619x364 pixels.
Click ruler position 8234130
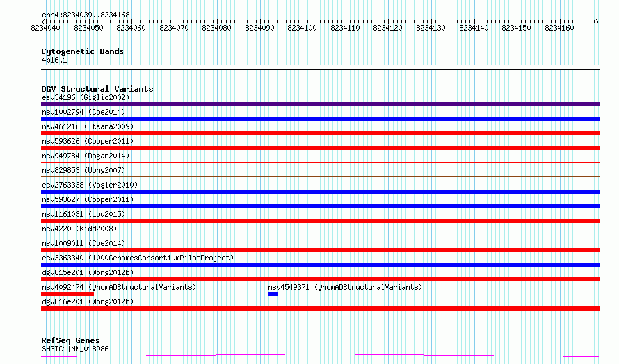(431, 28)
